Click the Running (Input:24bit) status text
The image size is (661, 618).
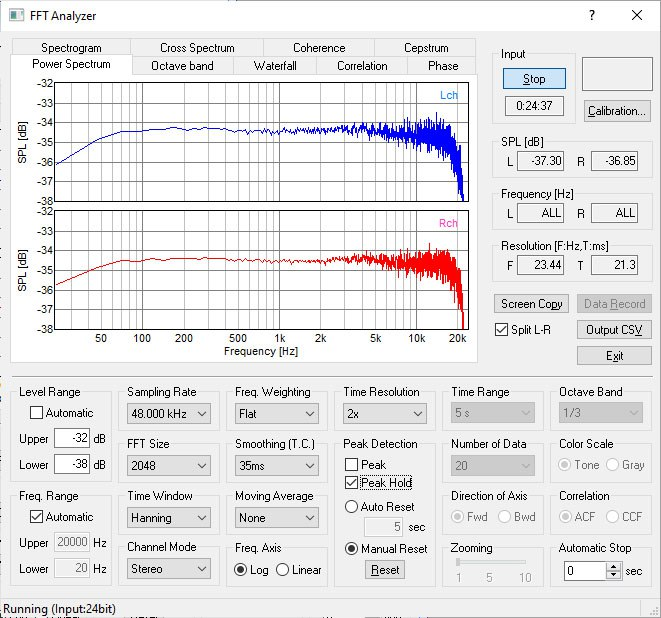[x=59, y=609]
